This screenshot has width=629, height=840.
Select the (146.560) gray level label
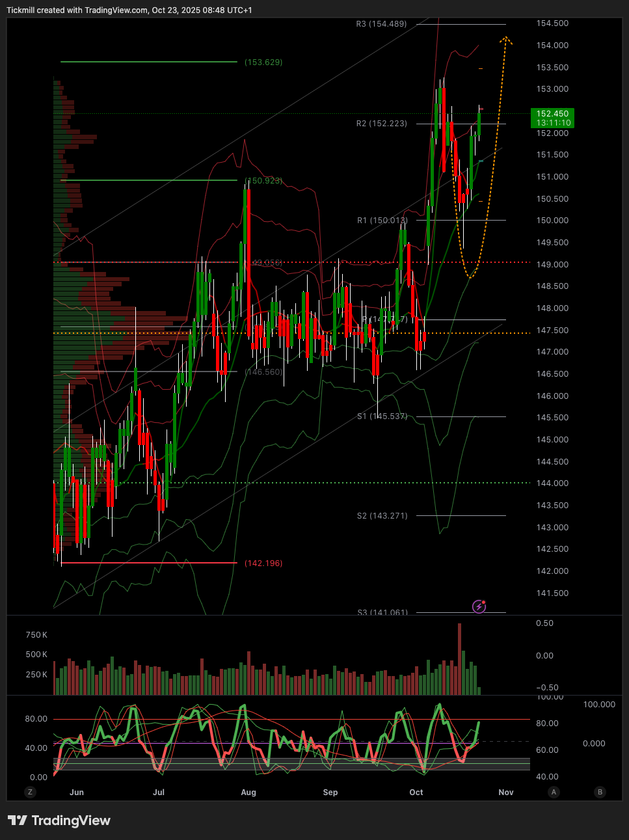point(263,372)
